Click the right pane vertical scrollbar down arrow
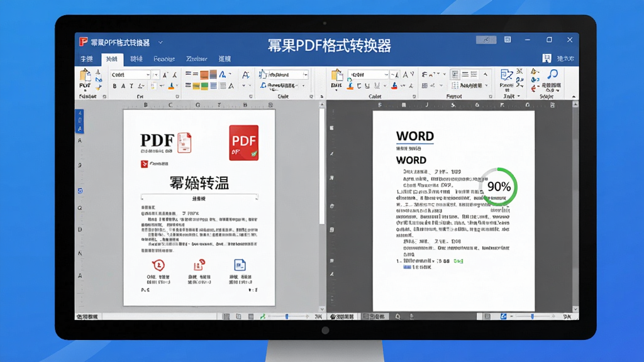Viewport: 644px width, 362px height. tap(575, 309)
